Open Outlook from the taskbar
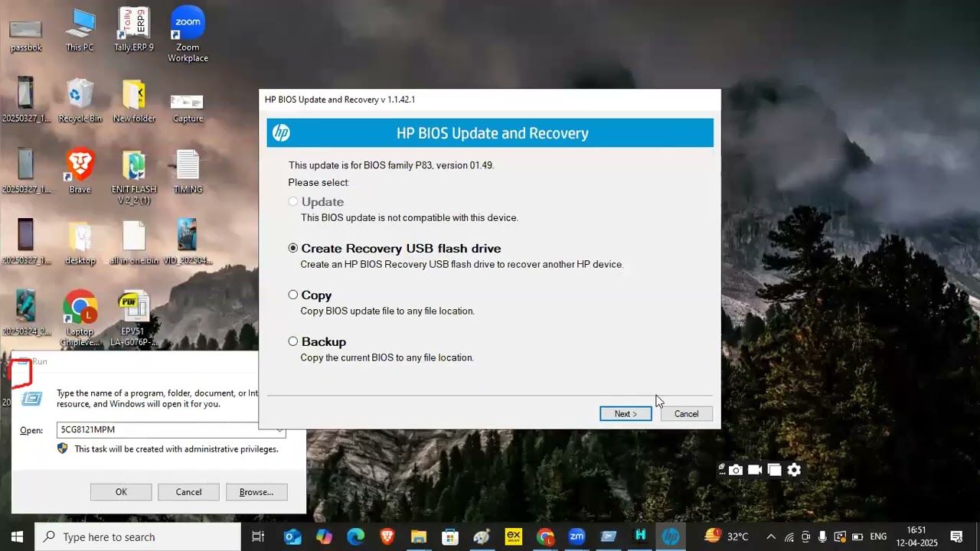This screenshot has width=980, height=551. point(292,536)
